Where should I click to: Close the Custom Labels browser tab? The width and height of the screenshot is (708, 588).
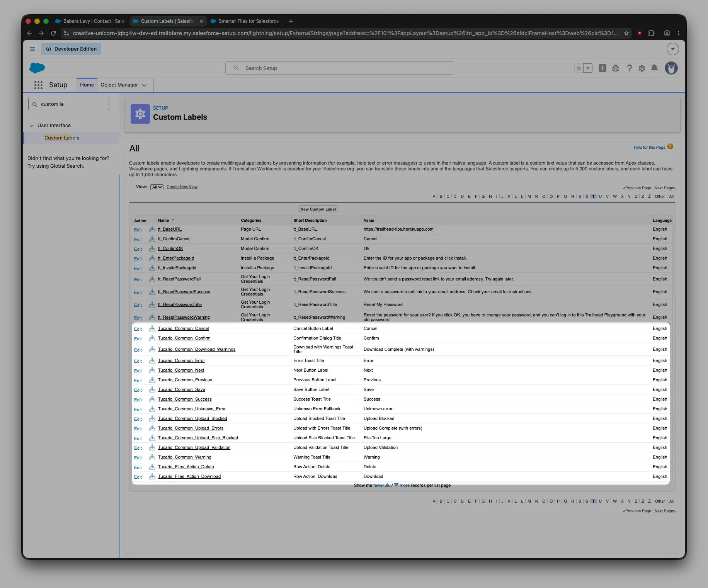pyautogui.click(x=201, y=21)
